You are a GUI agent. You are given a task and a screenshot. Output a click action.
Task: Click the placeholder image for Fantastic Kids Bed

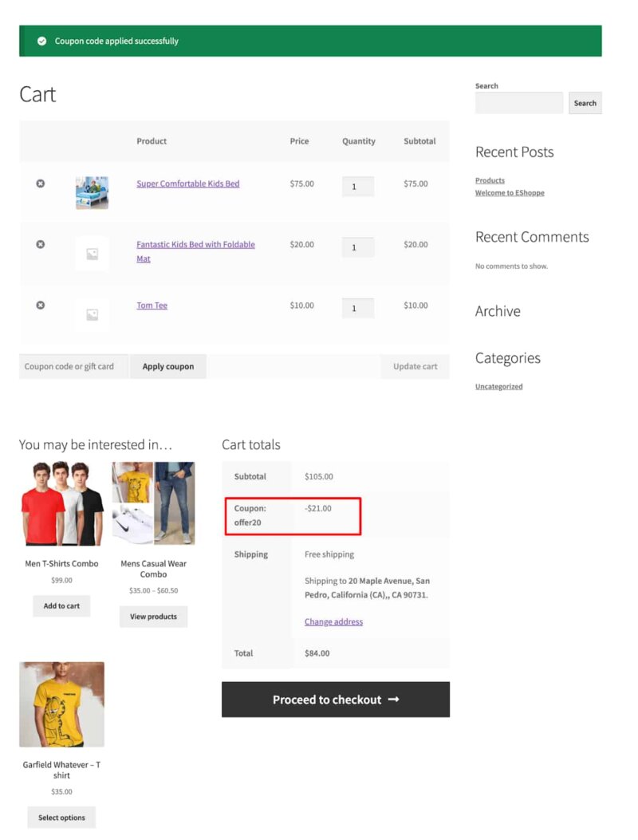[x=91, y=254]
